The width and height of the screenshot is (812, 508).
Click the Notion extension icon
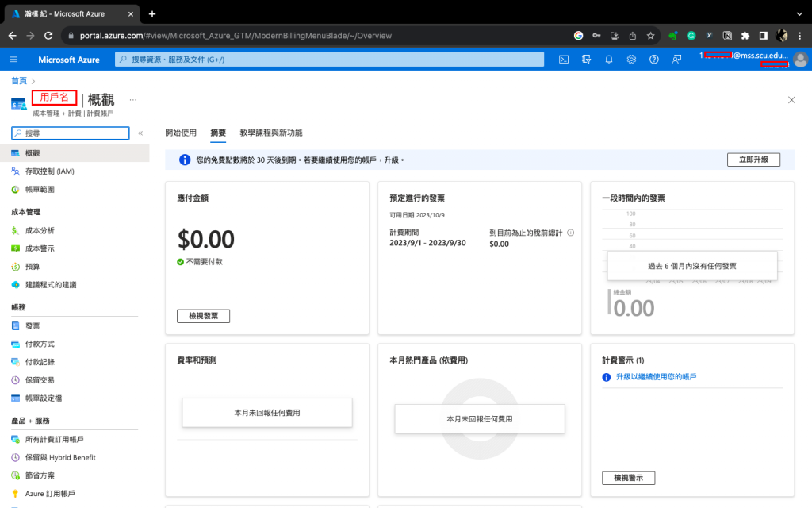[x=727, y=36]
